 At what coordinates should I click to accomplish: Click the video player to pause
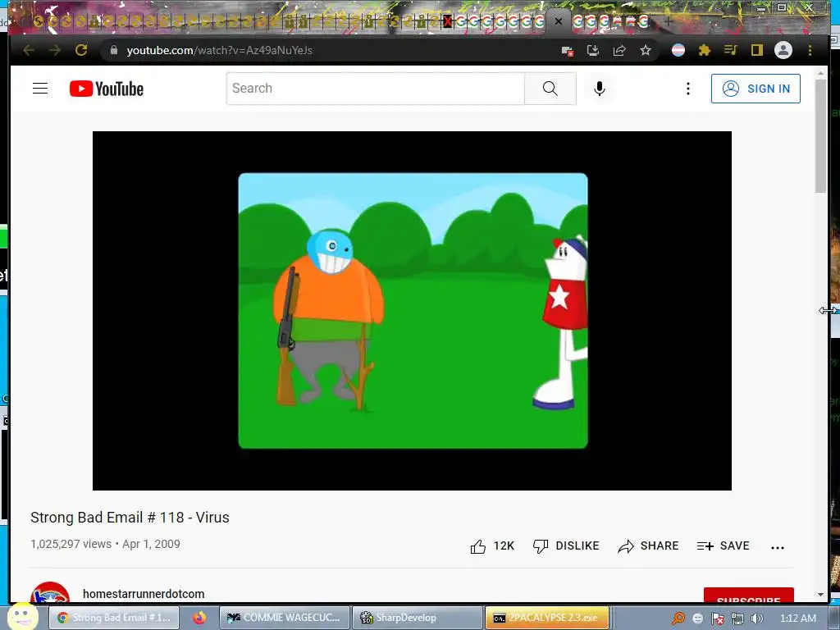tap(412, 311)
